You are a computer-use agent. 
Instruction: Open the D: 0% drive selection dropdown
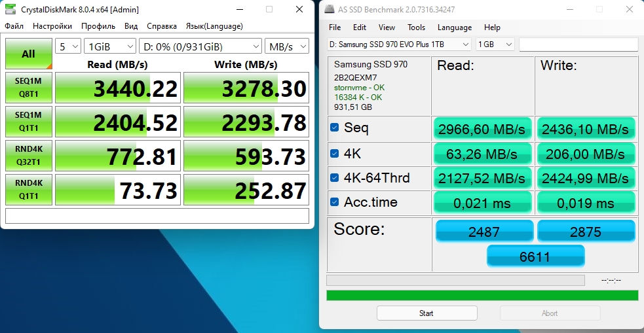[x=200, y=46]
